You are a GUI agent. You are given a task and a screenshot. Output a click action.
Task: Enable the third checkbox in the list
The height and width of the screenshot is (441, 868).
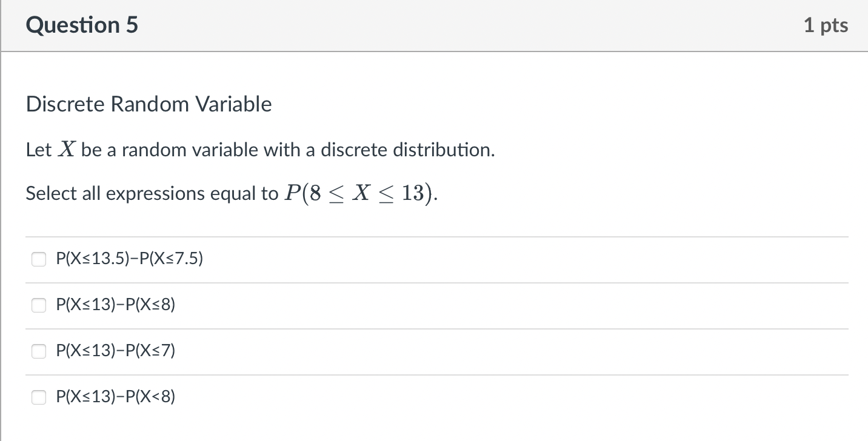(x=39, y=350)
